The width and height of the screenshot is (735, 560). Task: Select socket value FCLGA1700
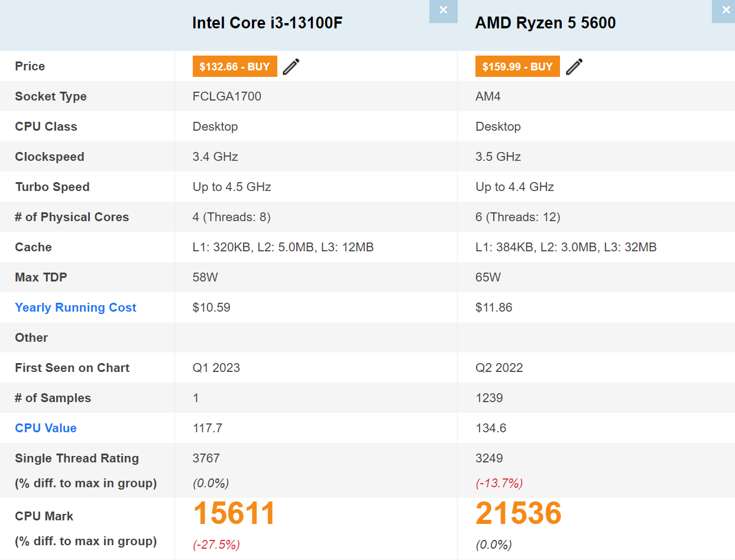(227, 96)
